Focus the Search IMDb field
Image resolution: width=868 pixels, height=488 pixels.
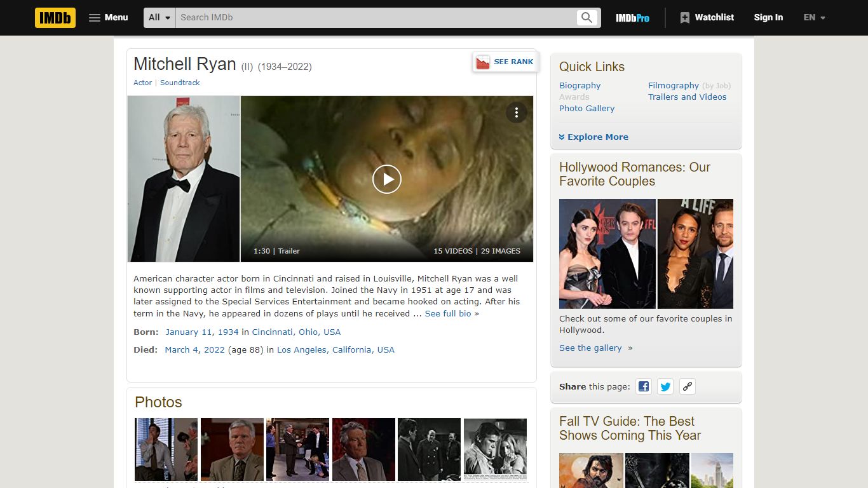point(376,18)
